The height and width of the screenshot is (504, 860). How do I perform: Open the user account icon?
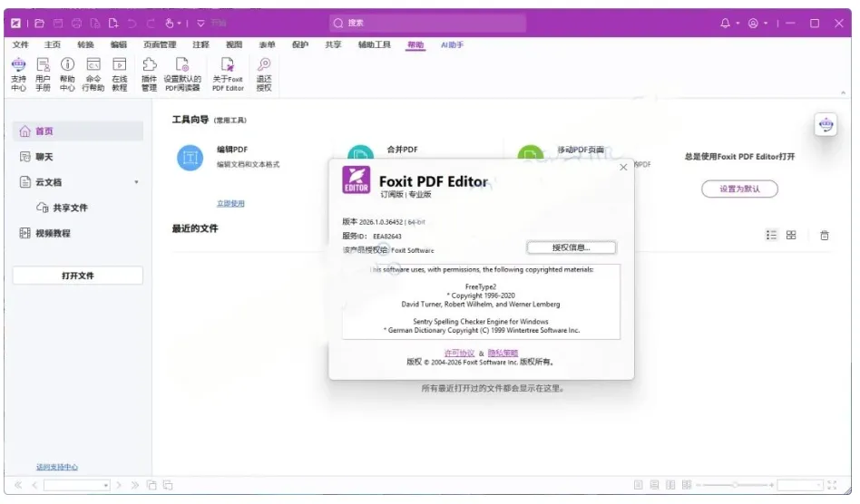coord(754,23)
